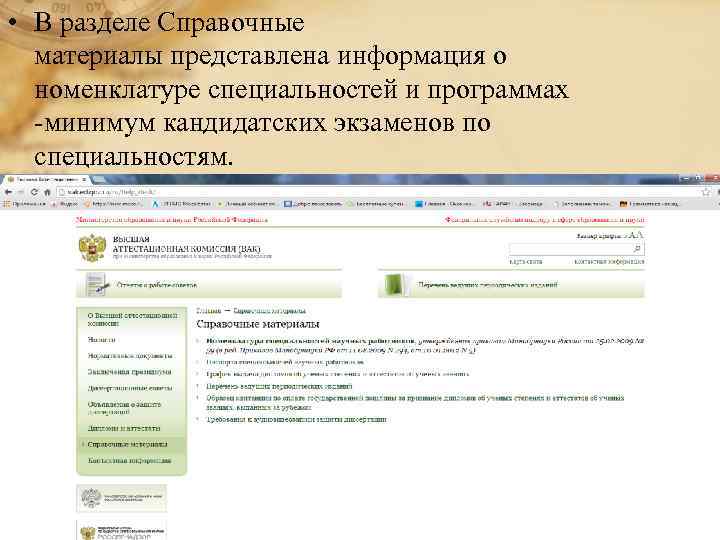The width and height of the screenshot is (720, 540).
Task: Open 'Контактная информация' in the sidebar menu
Action: point(129,461)
